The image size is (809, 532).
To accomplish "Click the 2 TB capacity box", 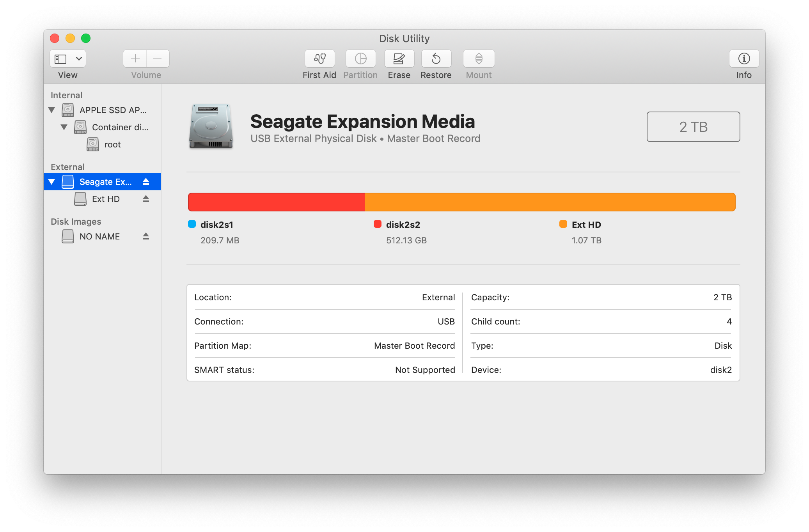I will [x=693, y=127].
